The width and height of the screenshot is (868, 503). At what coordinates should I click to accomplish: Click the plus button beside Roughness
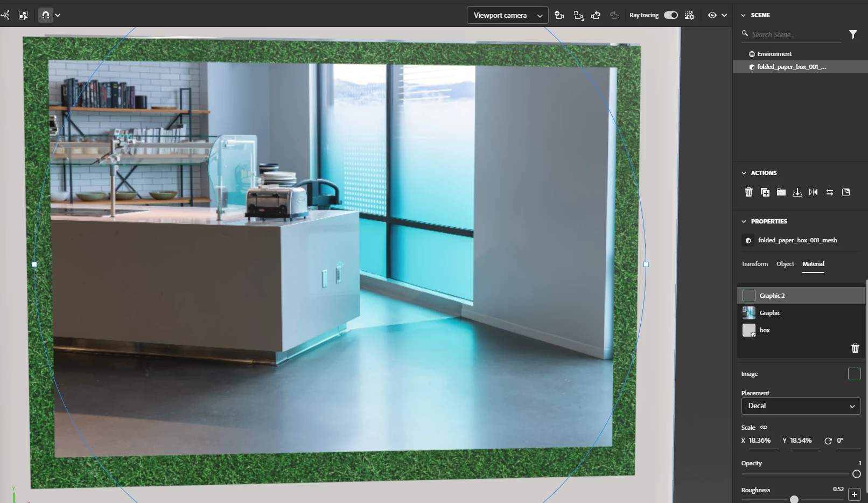pyautogui.click(x=855, y=494)
